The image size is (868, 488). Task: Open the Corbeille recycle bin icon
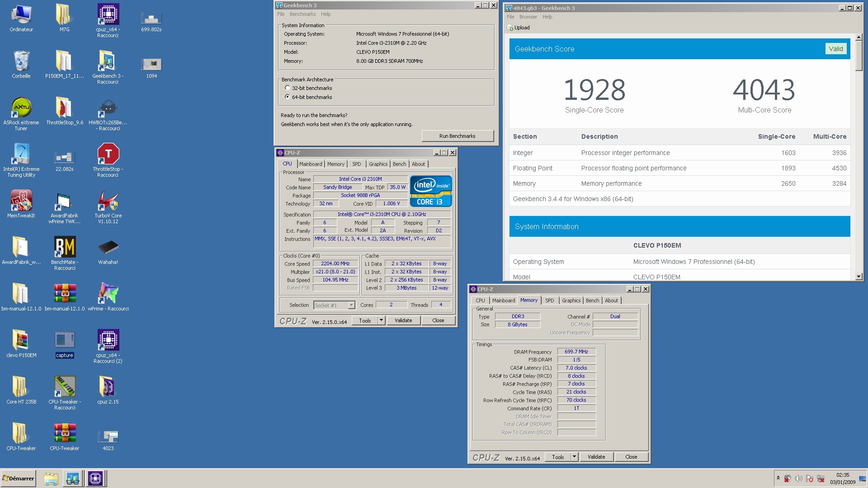click(x=21, y=65)
